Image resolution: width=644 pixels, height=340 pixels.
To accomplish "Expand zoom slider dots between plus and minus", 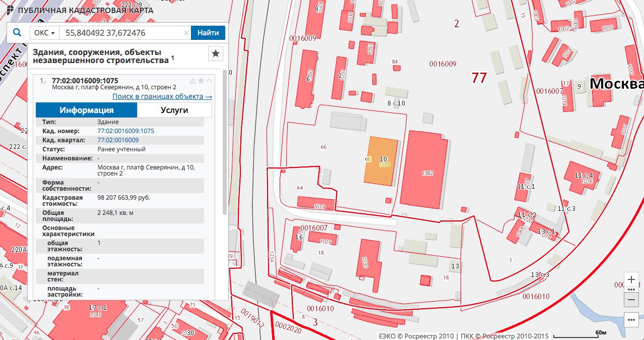I will [631, 290].
